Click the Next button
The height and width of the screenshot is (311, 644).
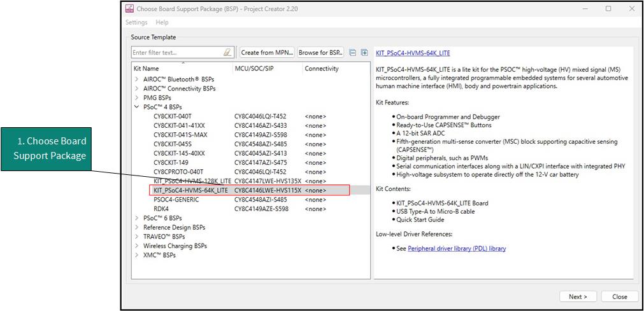click(578, 296)
